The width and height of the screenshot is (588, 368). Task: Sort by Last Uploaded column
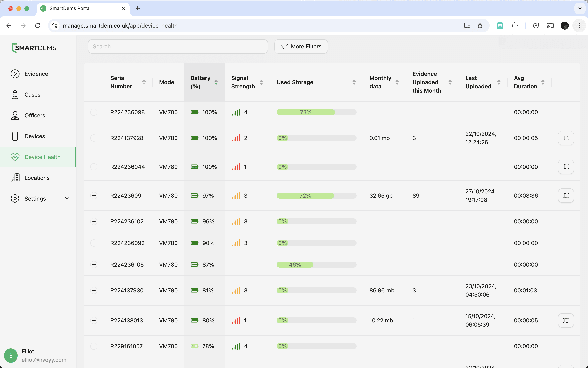coord(499,82)
